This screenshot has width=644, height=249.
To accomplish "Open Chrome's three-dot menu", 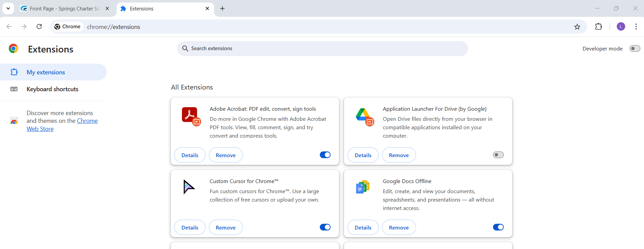I will point(636,27).
